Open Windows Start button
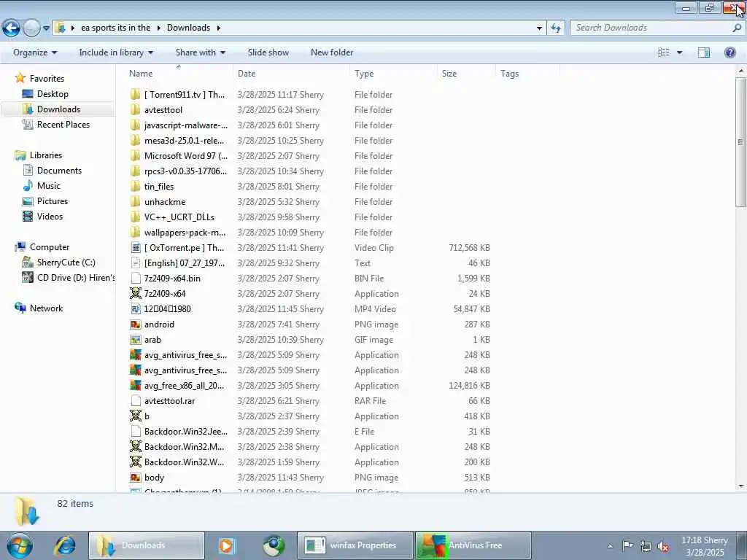This screenshot has width=747, height=560. [x=20, y=545]
